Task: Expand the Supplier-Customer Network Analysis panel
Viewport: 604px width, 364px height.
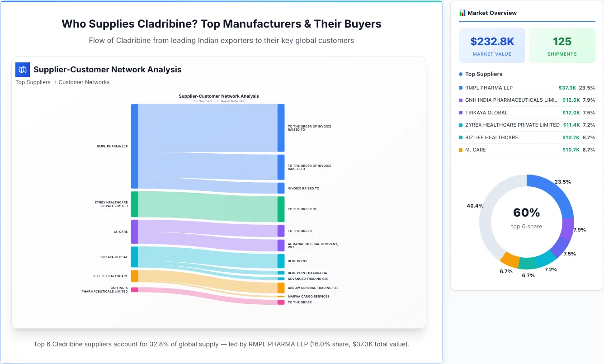Action: coord(107,69)
